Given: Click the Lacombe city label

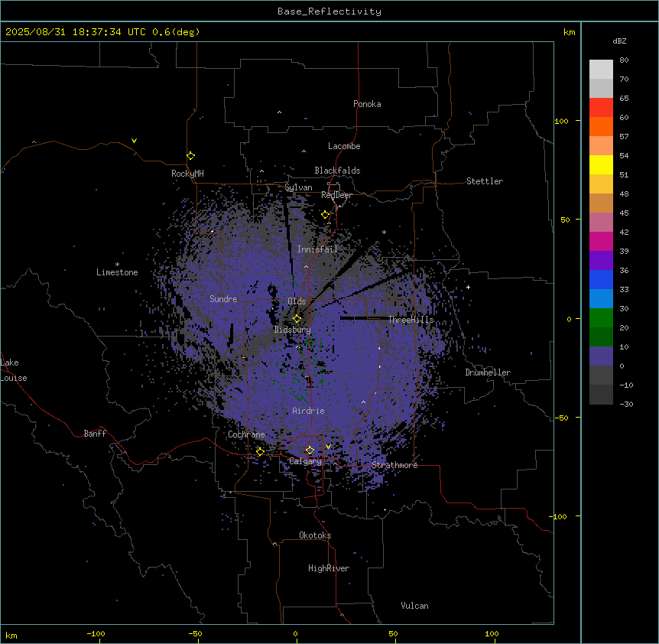Looking at the screenshot, I should pos(344,146).
